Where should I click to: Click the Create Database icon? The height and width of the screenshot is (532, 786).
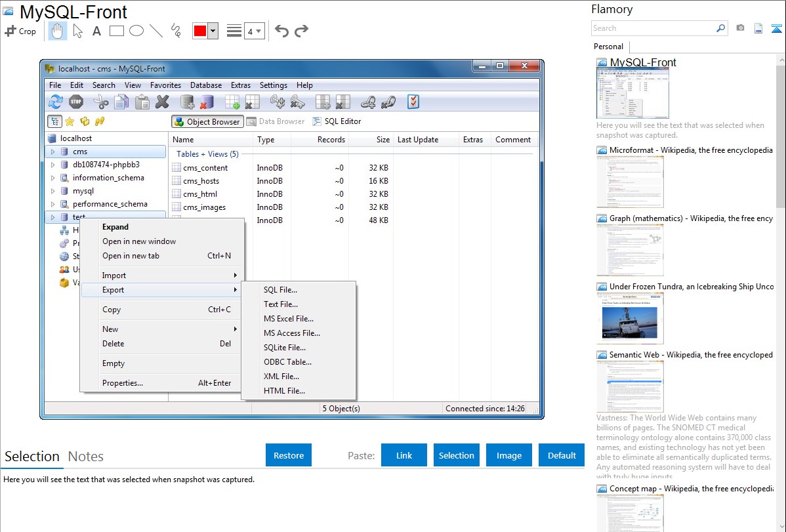(x=188, y=102)
